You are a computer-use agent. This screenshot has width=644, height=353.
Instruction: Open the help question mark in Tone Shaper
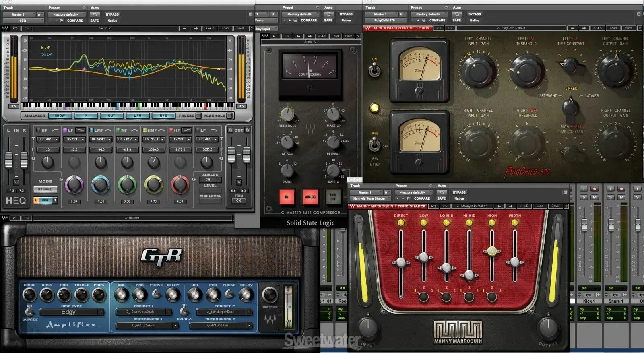click(x=566, y=206)
